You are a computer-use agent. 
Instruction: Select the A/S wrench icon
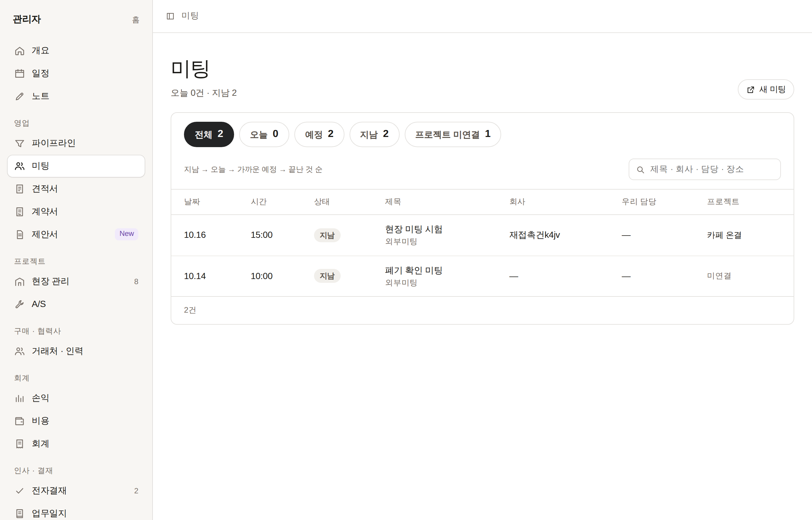point(20,304)
